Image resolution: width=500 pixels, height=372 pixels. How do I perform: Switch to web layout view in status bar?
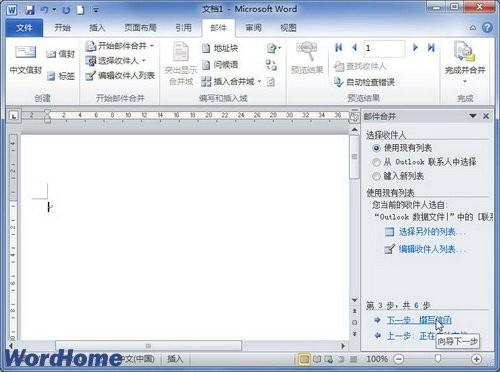pos(329,359)
